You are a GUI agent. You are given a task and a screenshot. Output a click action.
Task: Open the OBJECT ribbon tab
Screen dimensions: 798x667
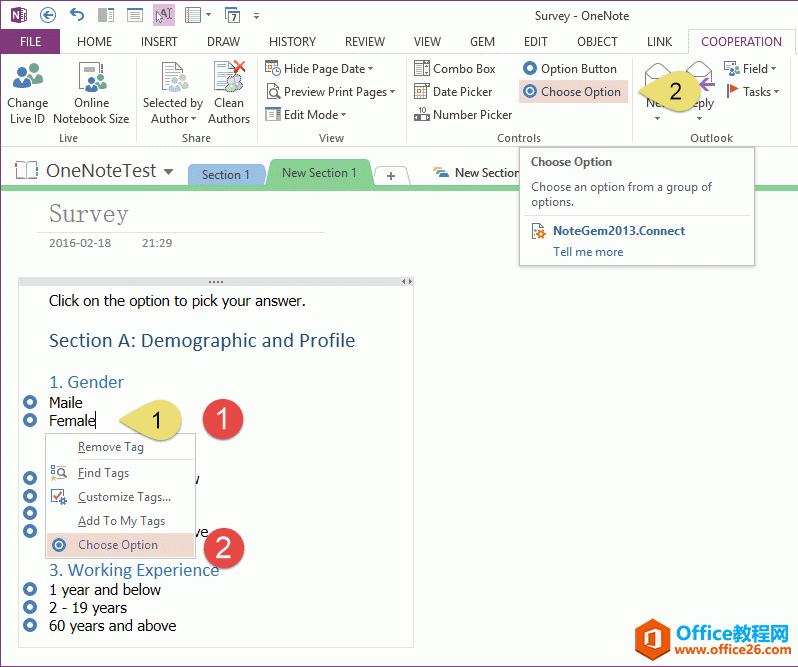point(597,42)
